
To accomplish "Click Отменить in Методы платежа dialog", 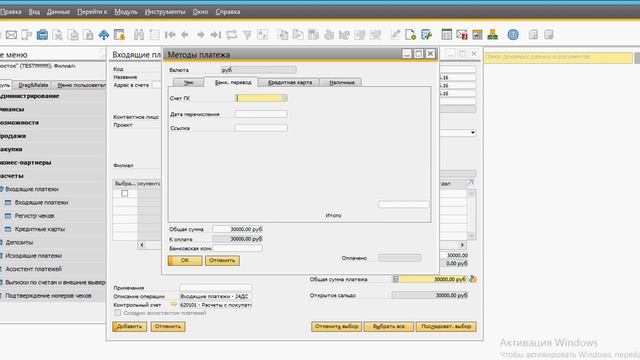I will [222, 260].
